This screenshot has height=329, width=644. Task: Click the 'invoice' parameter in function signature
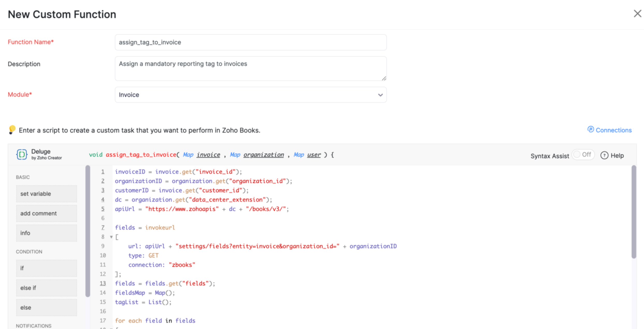(208, 155)
